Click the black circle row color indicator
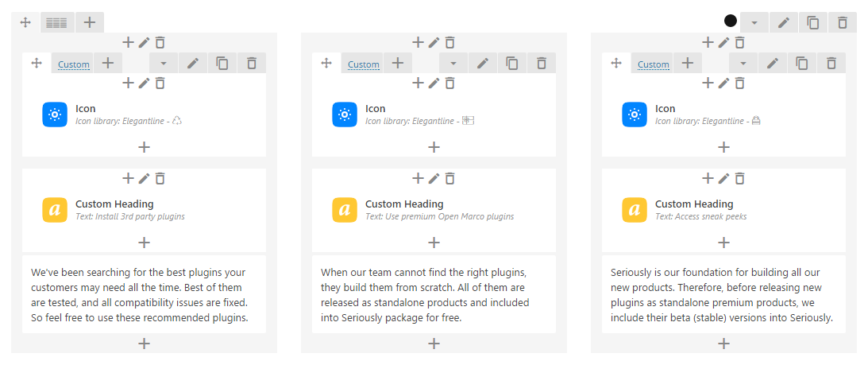The image size is (868, 365). pyautogui.click(x=731, y=21)
